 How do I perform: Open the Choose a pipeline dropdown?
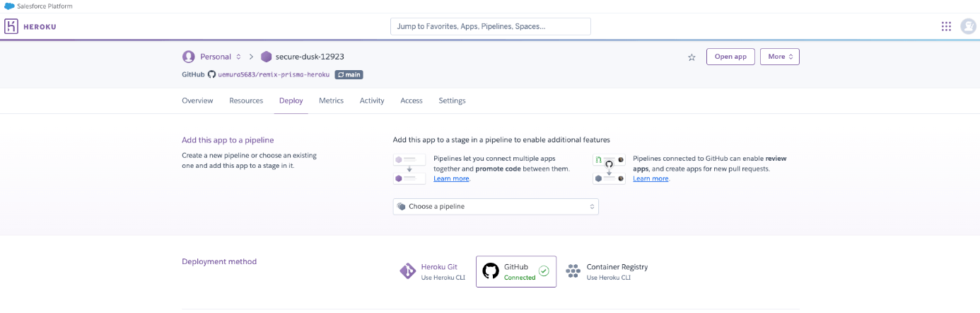(x=496, y=206)
